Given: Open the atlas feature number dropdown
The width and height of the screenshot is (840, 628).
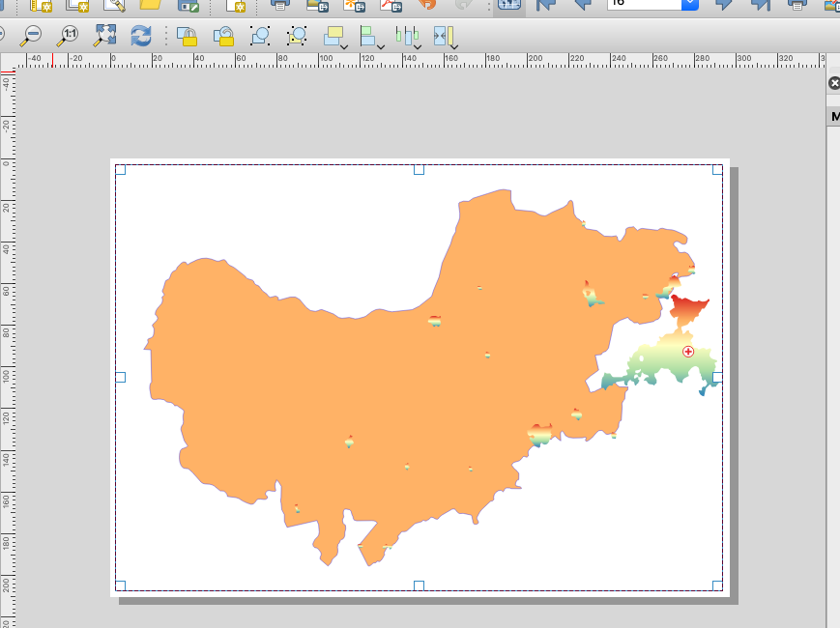Looking at the screenshot, I should click(692, 6).
